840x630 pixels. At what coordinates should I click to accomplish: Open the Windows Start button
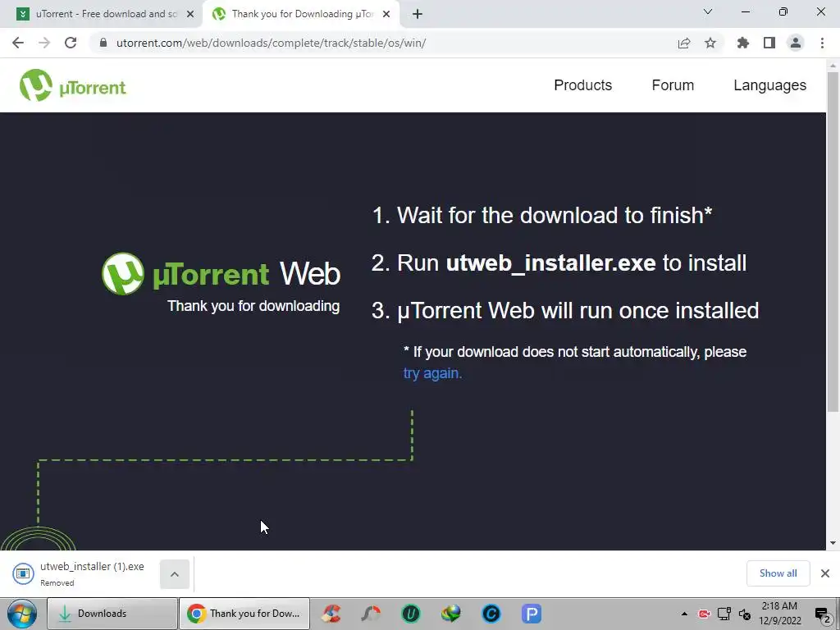(22, 614)
